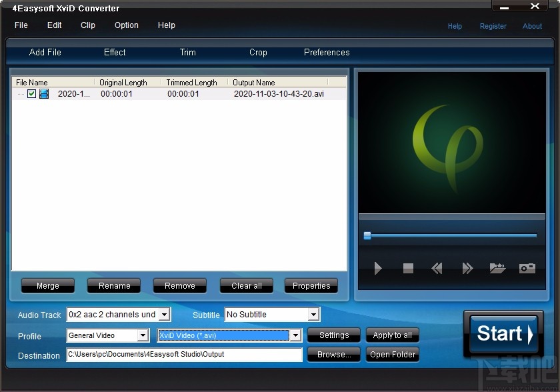Click the Destination path field
This screenshot has width=560, height=392.
tap(183, 355)
